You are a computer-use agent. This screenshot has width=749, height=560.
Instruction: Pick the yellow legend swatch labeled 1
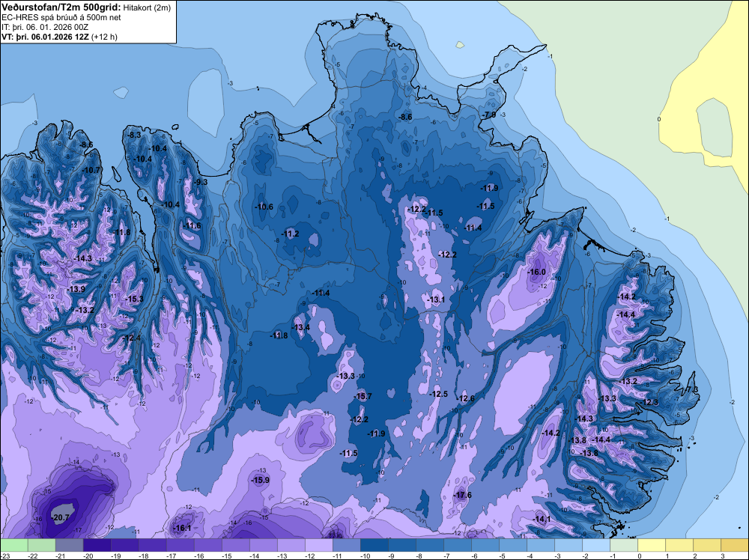(679, 545)
